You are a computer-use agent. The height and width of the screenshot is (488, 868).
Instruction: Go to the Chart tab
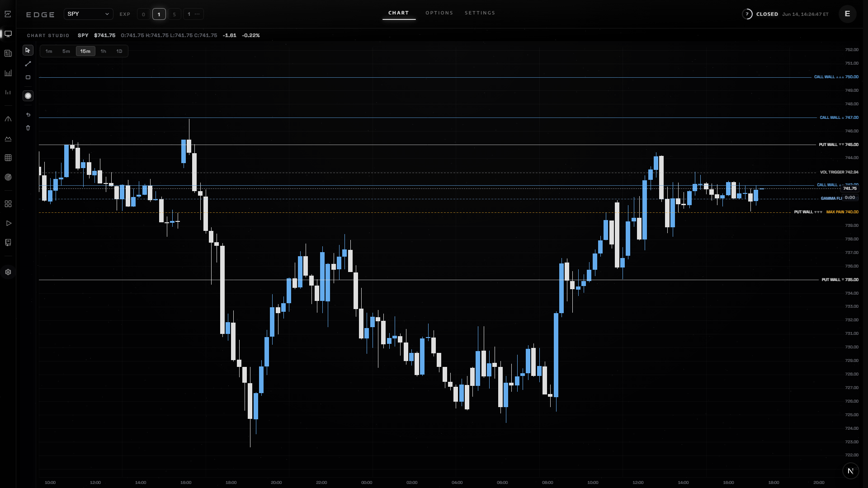399,13
